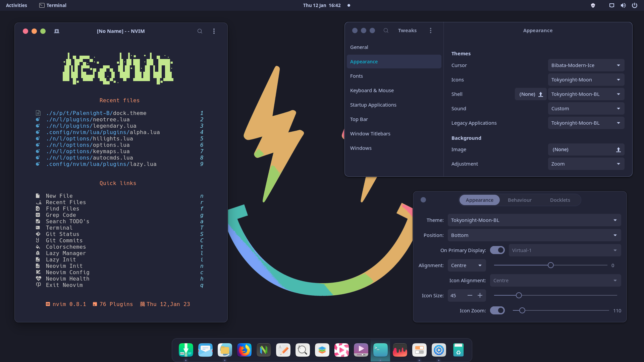
Task: Click the Lazy Manager quick link in NVIM
Action: tap(120, 253)
